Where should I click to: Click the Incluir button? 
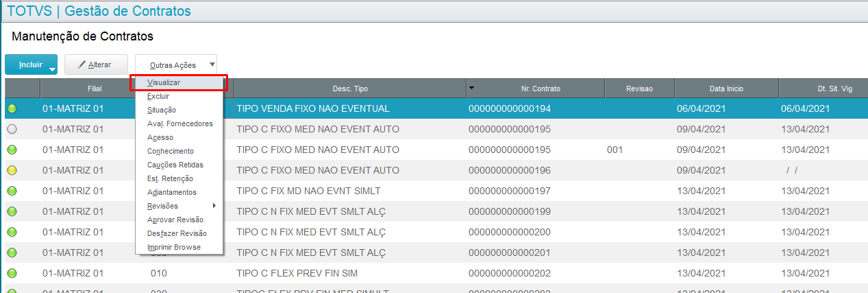tap(31, 65)
